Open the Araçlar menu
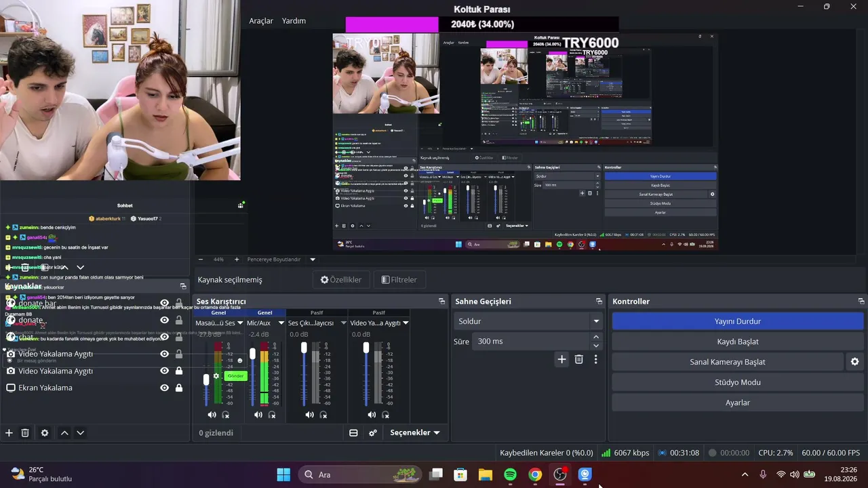868x488 pixels. pyautogui.click(x=261, y=21)
